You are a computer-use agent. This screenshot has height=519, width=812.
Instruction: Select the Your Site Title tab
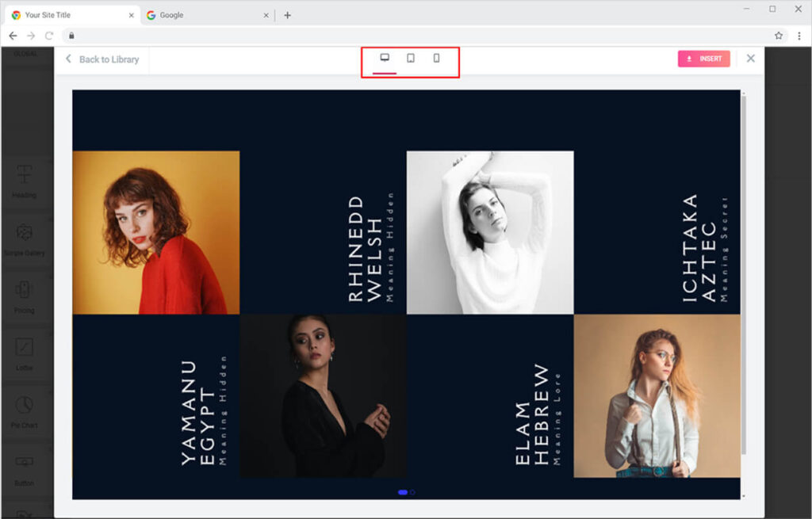[63, 15]
